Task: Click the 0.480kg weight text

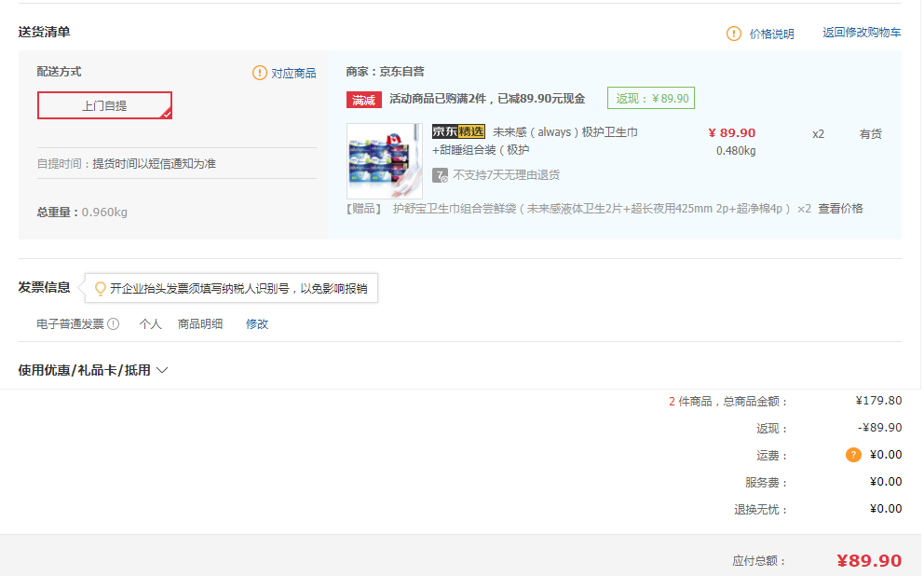Action: (x=736, y=151)
